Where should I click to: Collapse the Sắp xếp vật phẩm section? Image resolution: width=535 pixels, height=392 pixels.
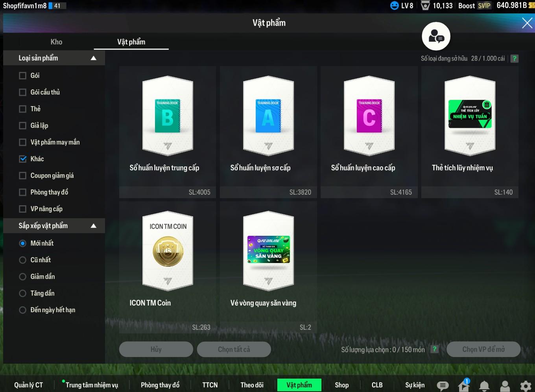point(93,226)
